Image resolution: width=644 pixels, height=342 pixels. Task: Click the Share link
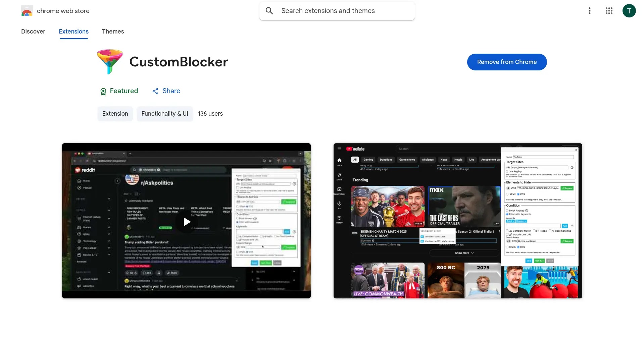(171, 91)
